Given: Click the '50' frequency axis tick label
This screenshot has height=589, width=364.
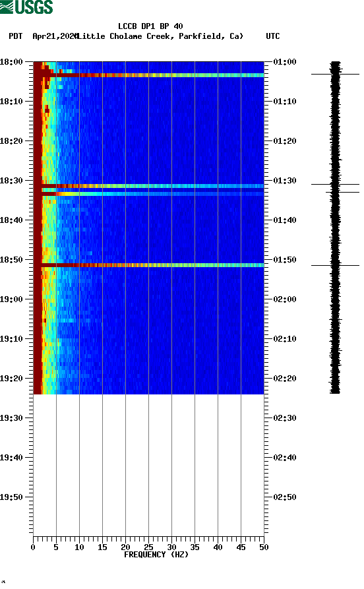Looking at the screenshot, I should point(264,547).
